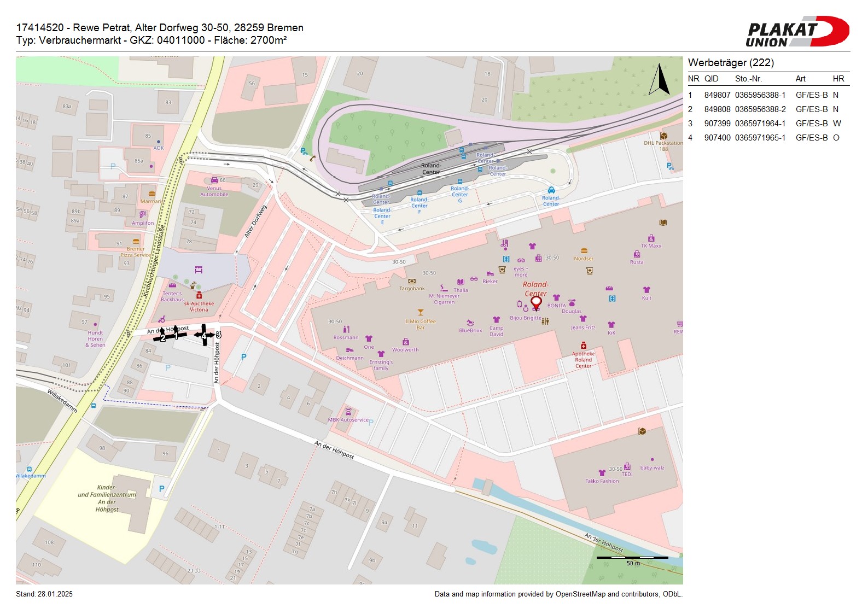Image resolution: width=868 pixels, height=614 pixels.
Task: Select the Woolworth shop icon
Action: pos(406,342)
